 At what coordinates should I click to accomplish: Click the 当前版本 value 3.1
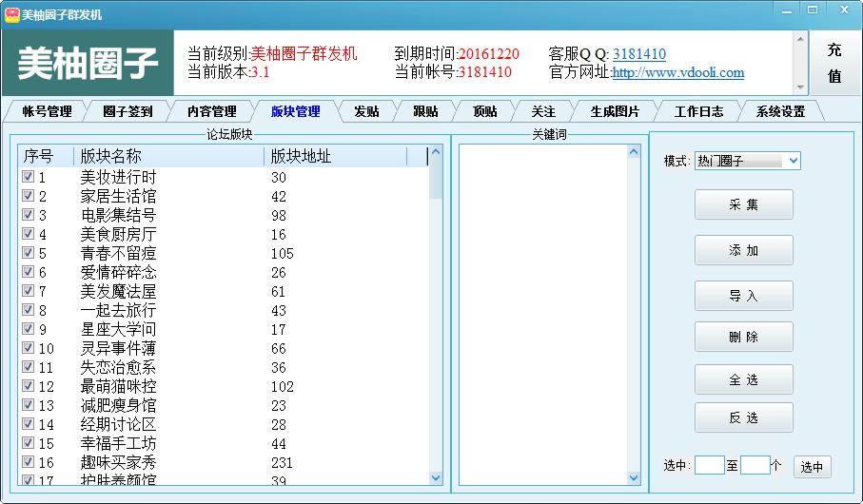click(x=261, y=72)
